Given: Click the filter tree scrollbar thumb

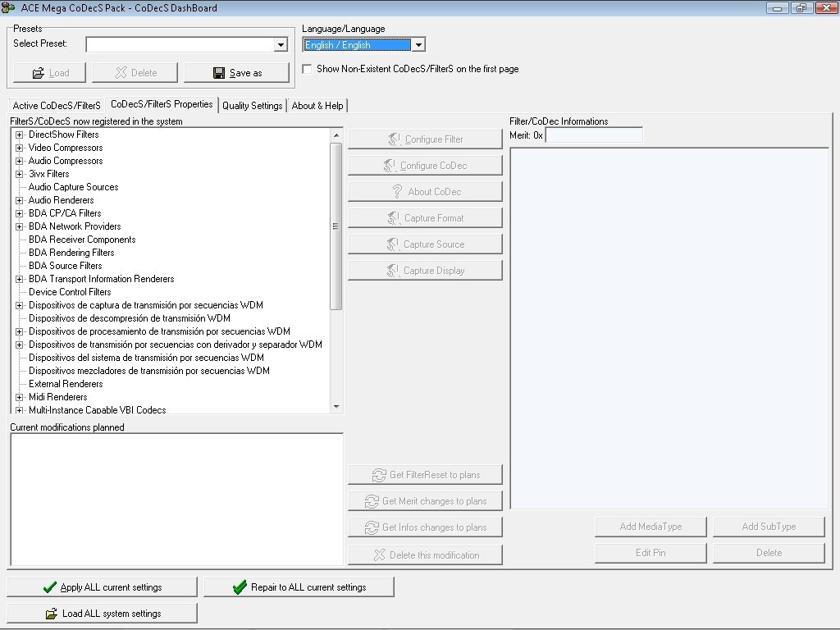Looking at the screenshot, I should pyautogui.click(x=336, y=226).
